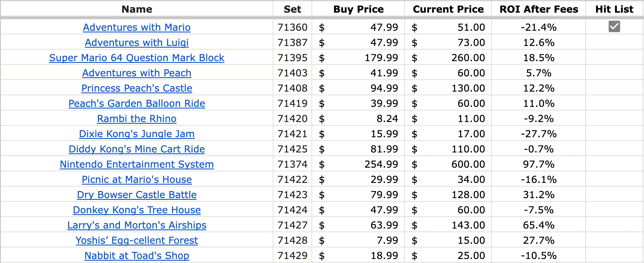644x263 pixels.
Task: Select the 600.00 current price cell
Action: pyautogui.click(x=448, y=164)
